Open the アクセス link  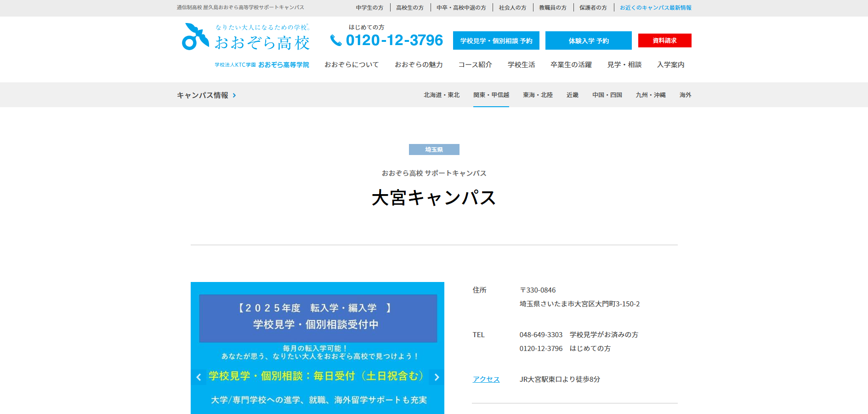tap(486, 379)
